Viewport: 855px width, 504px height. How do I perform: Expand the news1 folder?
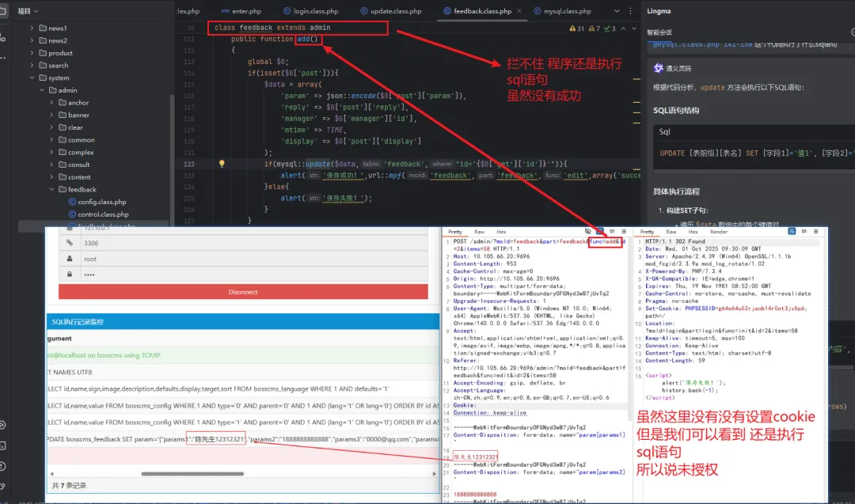tap(32, 28)
